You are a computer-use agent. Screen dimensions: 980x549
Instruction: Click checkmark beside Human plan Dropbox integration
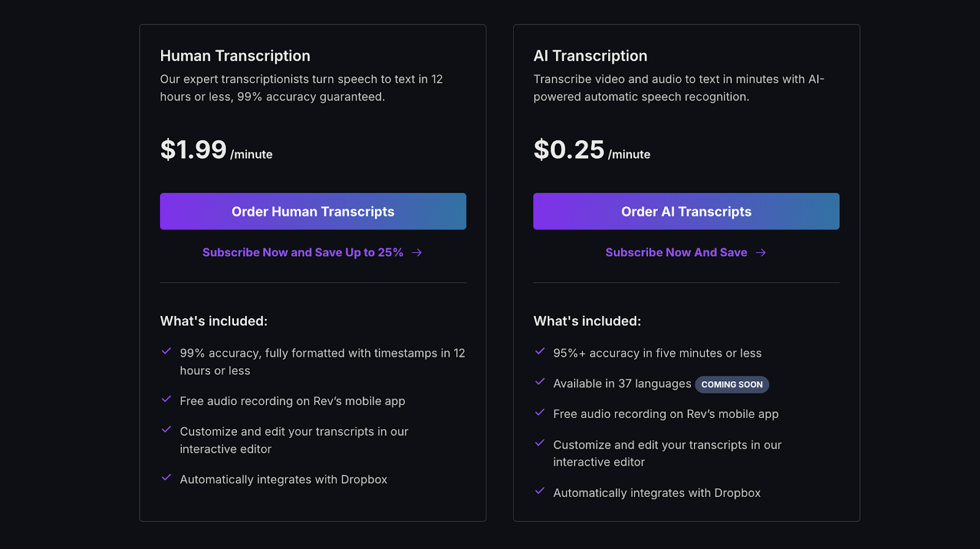pos(166,477)
